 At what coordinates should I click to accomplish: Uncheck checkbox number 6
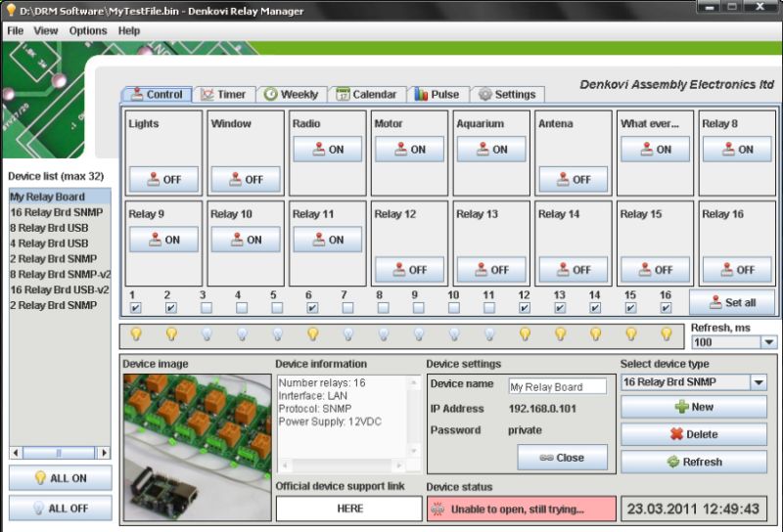tap(312, 308)
